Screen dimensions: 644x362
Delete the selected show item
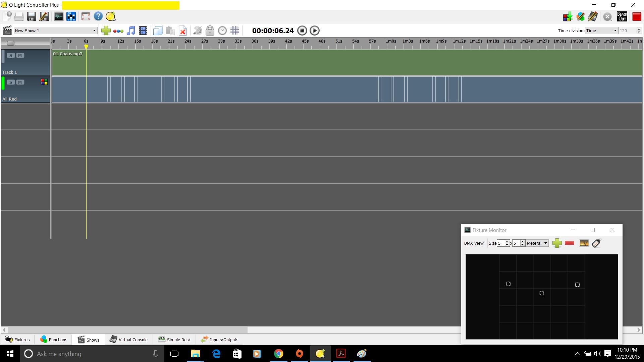183,31
